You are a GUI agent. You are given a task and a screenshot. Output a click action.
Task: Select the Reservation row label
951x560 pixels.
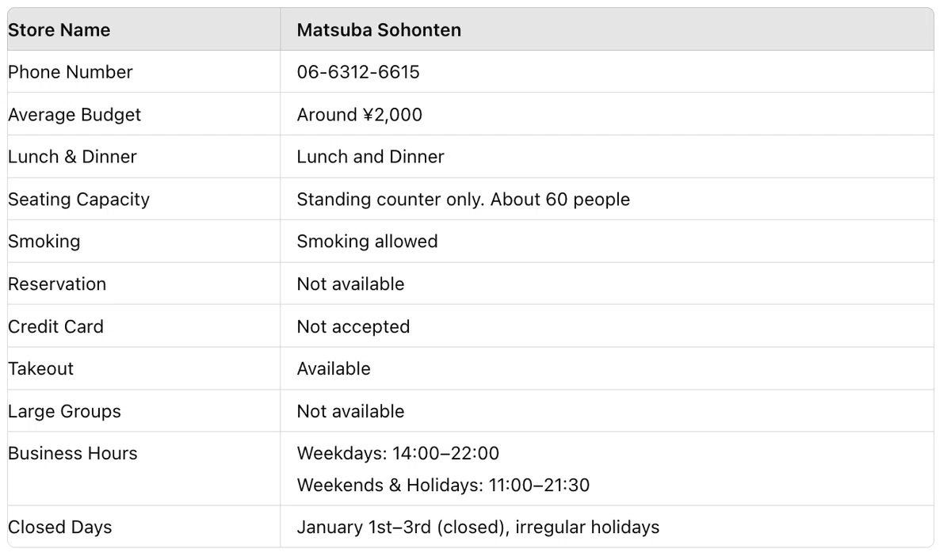point(57,284)
